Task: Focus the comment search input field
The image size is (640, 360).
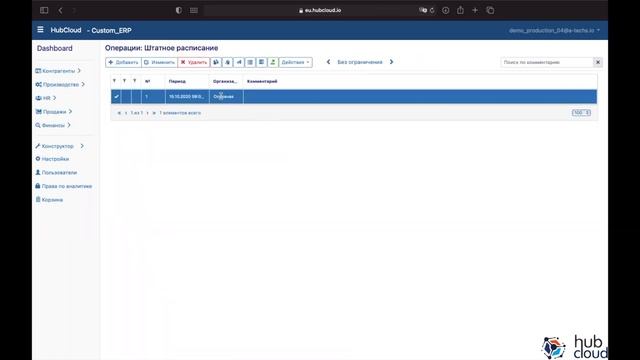Action: [x=547, y=62]
